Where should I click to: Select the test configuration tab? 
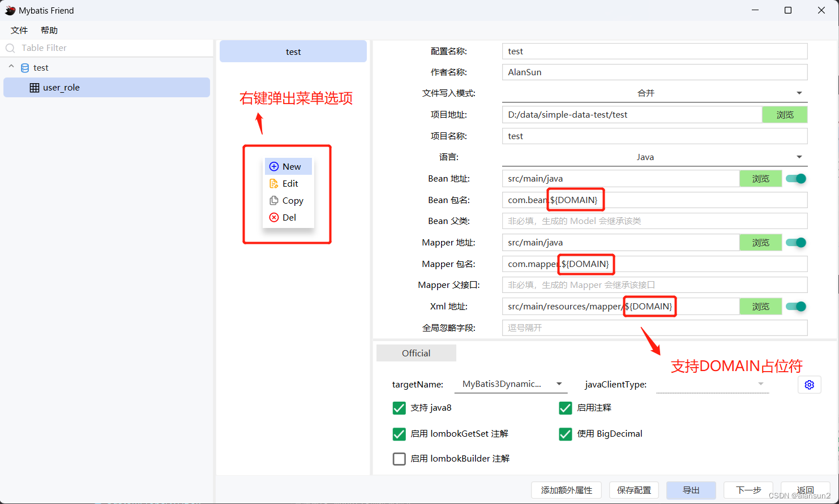point(293,51)
